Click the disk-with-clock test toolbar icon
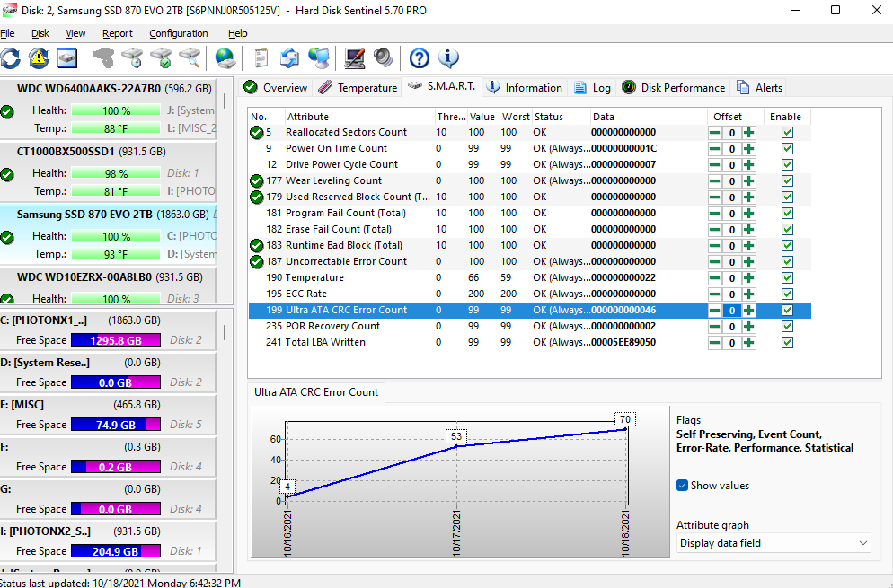The width and height of the screenshot is (893, 588). 132,58
